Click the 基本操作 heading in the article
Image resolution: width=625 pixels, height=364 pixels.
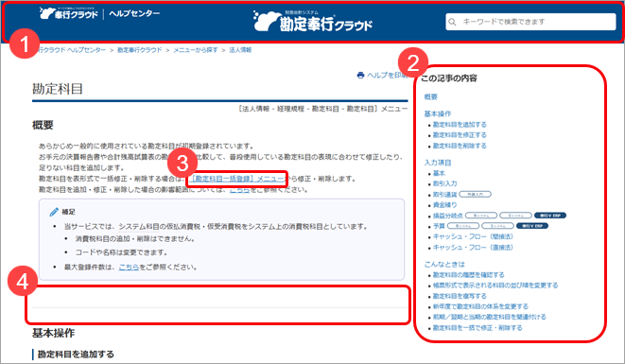(53, 334)
